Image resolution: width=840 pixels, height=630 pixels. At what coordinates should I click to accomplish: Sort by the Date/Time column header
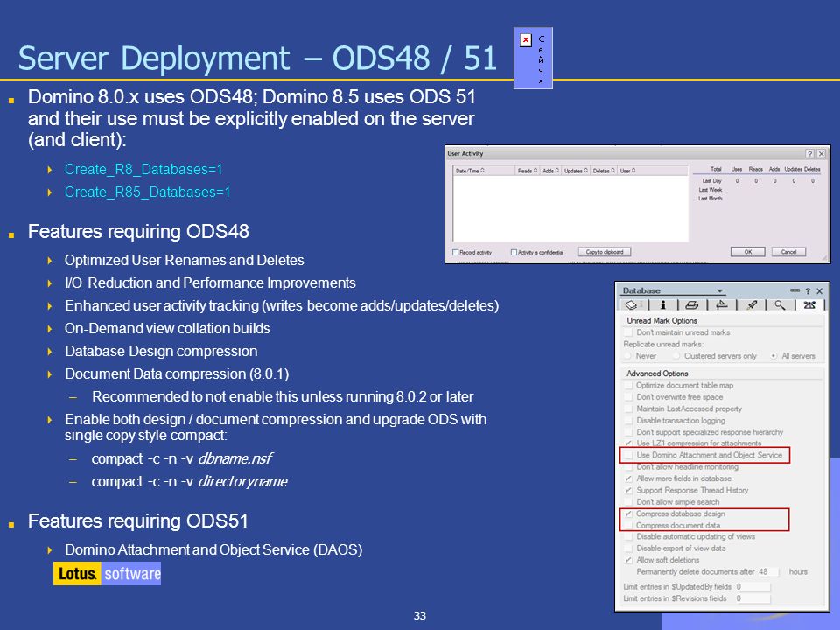point(484,171)
